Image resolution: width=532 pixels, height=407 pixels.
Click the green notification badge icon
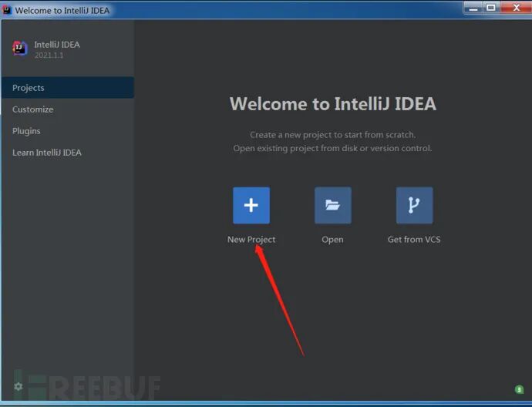click(x=519, y=389)
